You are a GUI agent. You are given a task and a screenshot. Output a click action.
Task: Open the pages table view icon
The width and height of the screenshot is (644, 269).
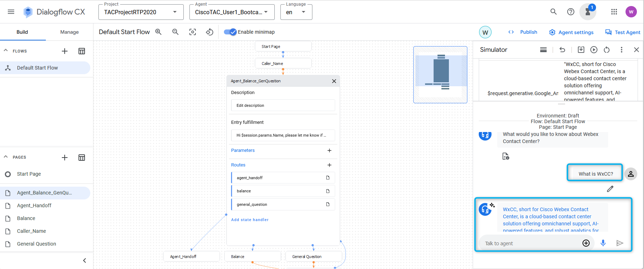click(82, 158)
